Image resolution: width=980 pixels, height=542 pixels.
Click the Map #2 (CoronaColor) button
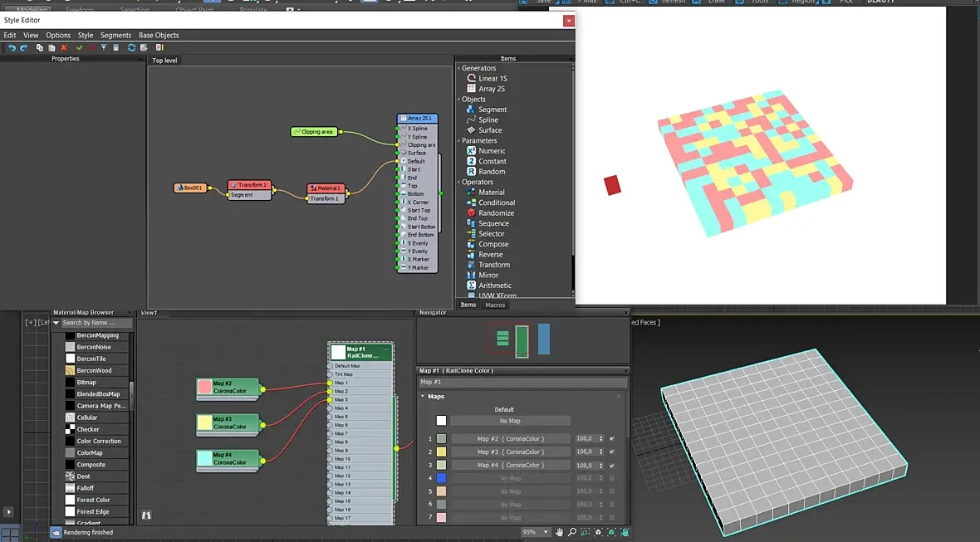(x=510, y=438)
